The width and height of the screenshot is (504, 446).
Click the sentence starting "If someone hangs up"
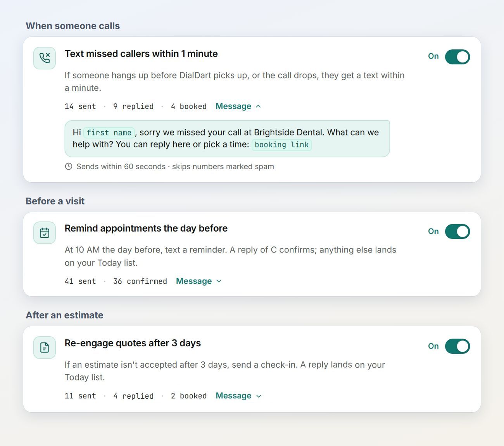(235, 81)
